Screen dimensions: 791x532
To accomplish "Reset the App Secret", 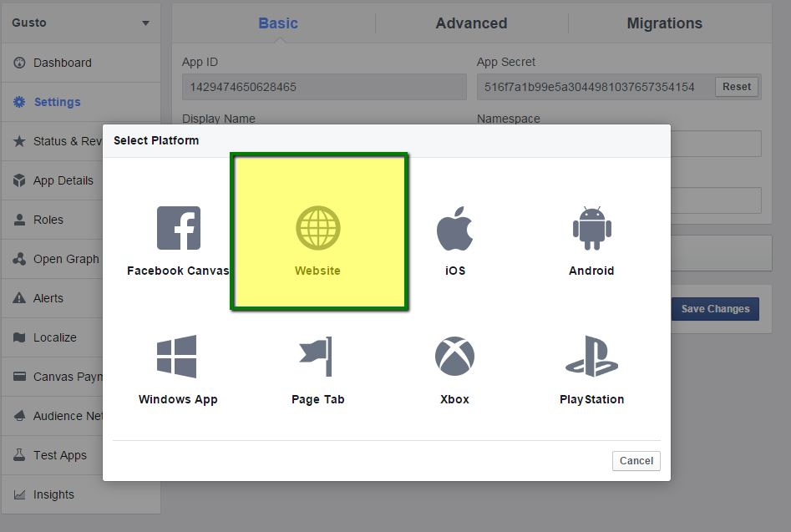I will [737, 87].
